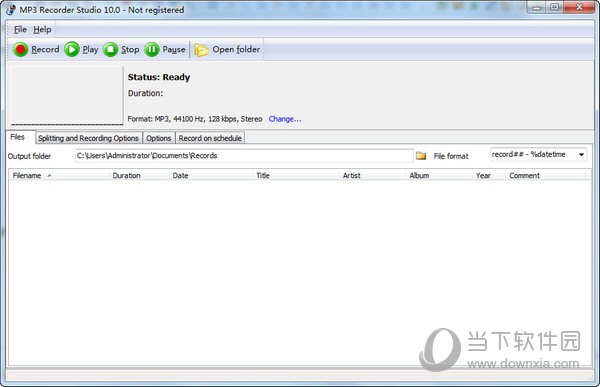Open the recordings folder via Open folder

tap(227, 49)
